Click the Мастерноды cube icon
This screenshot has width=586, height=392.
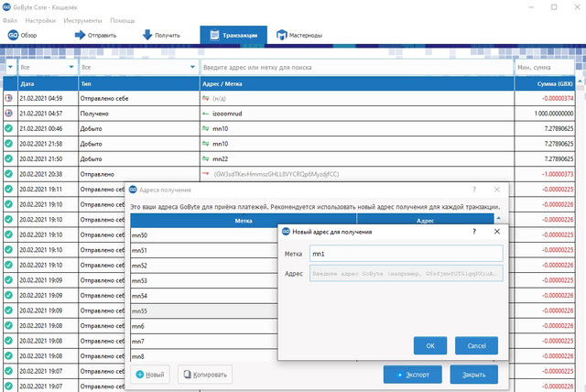(x=281, y=35)
